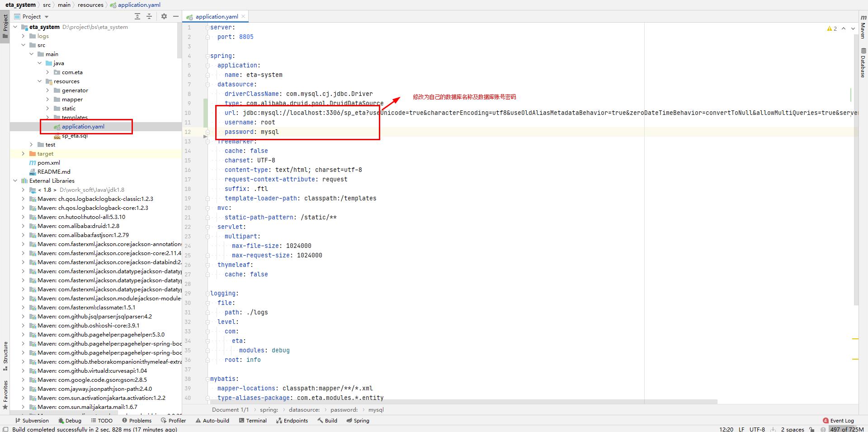Open the Profiler tool window
Screen dimensions: 868x432
tap(174, 420)
